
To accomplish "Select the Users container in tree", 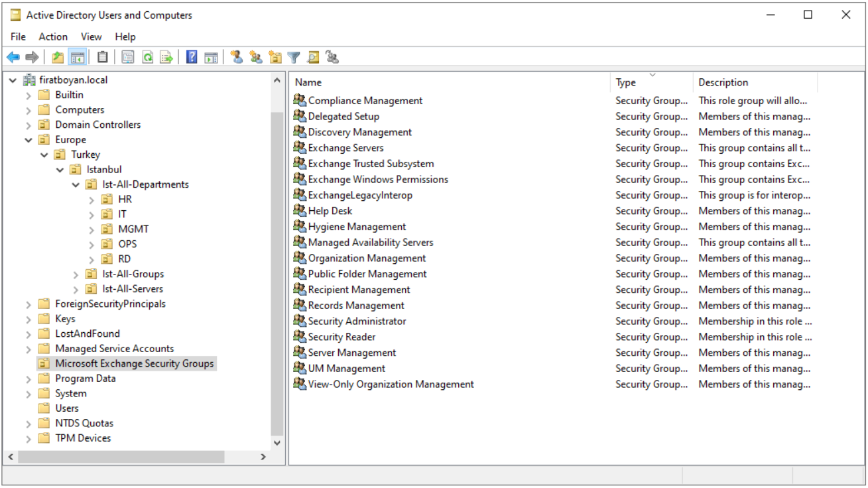I will (67, 408).
